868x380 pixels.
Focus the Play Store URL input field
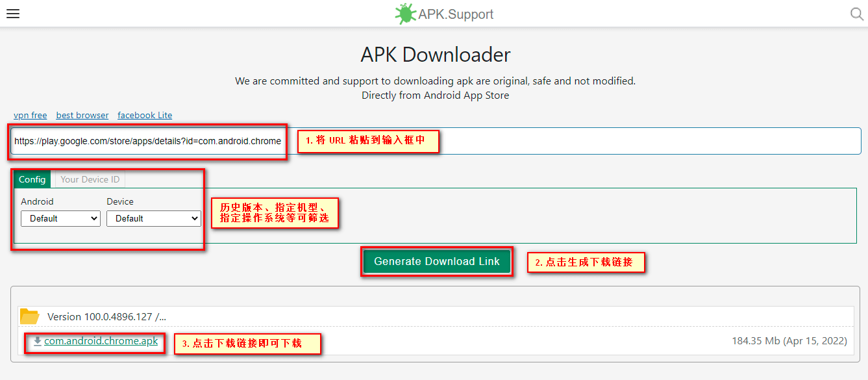[x=519, y=141]
